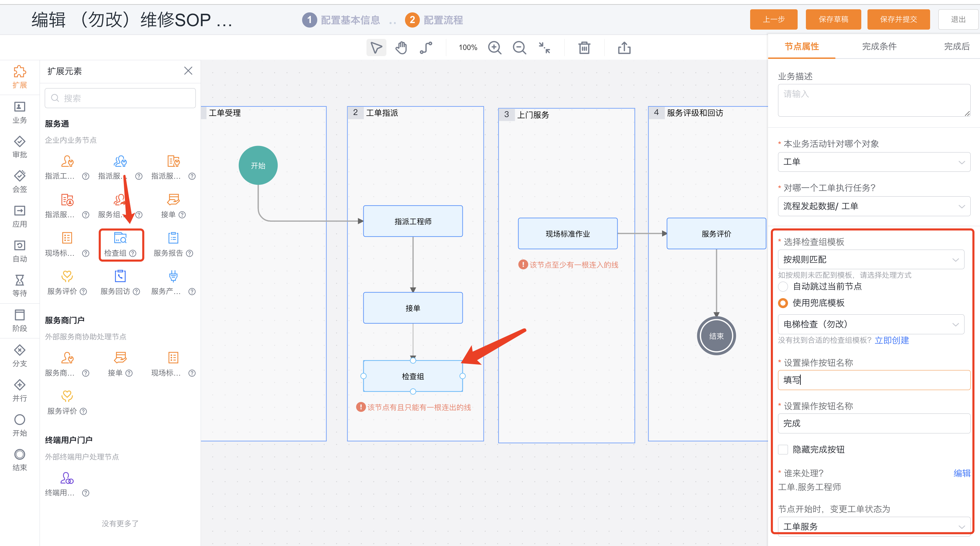The image size is (980, 546).
Task: Switch to the 完成后 tab
Action: pos(956,46)
